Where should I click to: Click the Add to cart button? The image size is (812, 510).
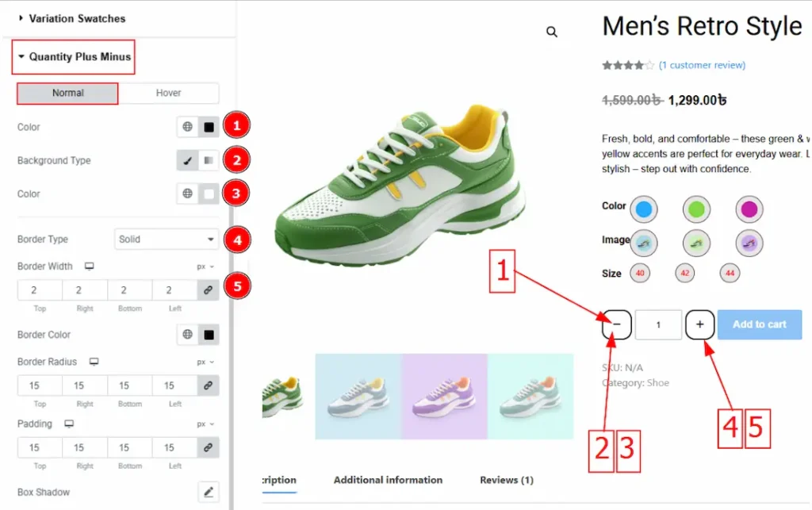[x=759, y=324]
